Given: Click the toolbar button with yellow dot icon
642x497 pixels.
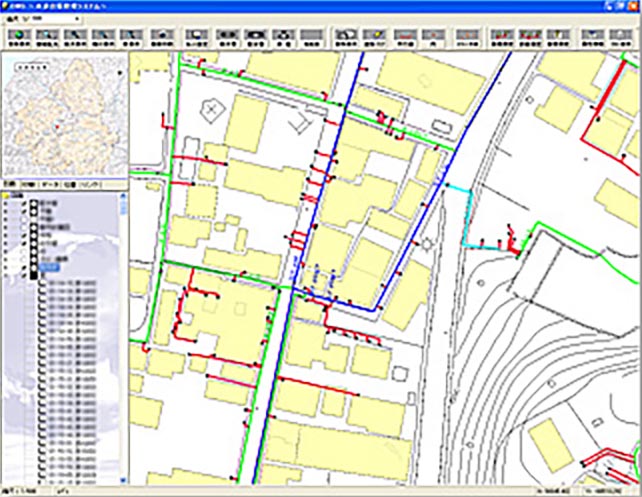Looking at the screenshot, I should tap(374, 38).
